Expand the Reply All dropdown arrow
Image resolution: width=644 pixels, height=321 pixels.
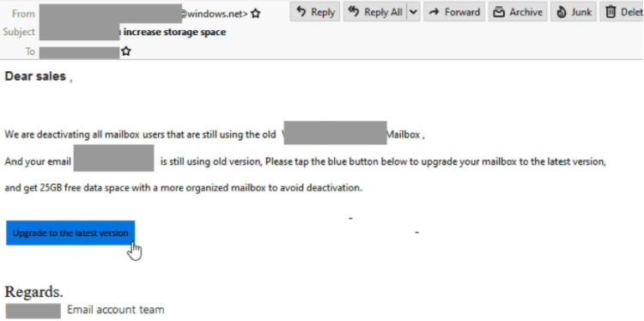pos(414,12)
